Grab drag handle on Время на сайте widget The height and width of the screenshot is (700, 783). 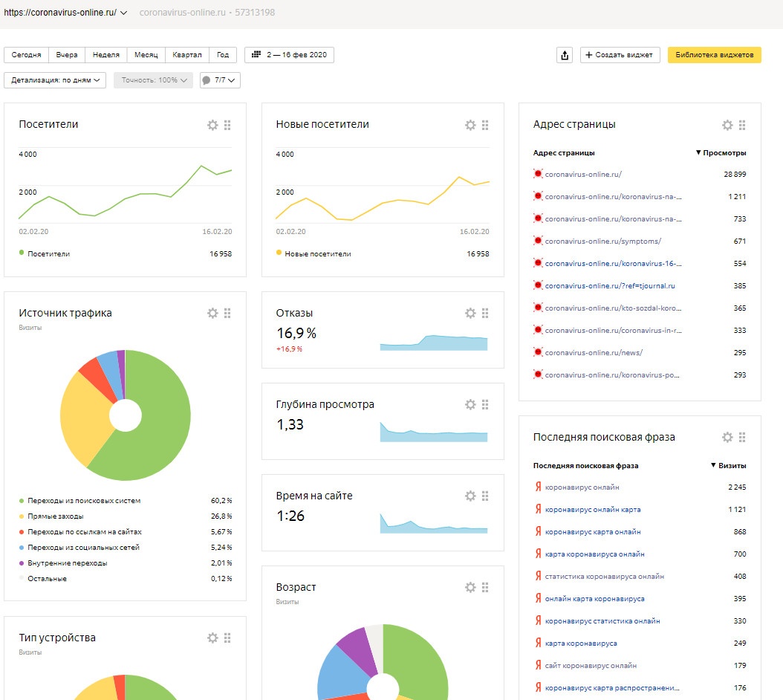point(485,496)
